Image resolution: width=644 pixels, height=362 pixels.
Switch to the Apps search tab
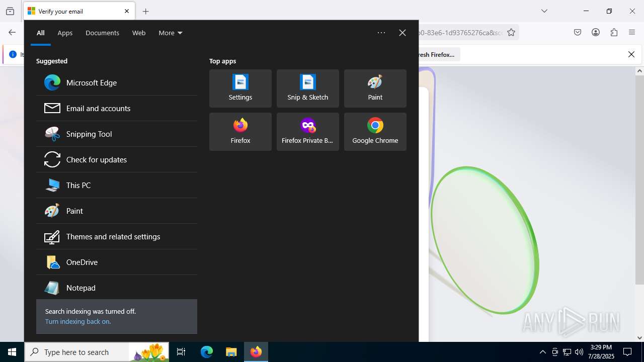tap(65, 33)
